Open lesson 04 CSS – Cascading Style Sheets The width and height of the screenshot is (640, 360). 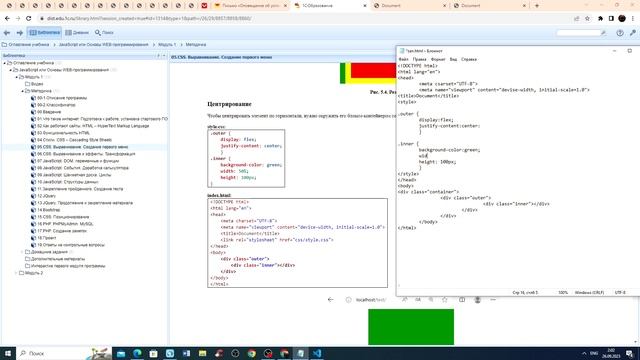pos(74,140)
